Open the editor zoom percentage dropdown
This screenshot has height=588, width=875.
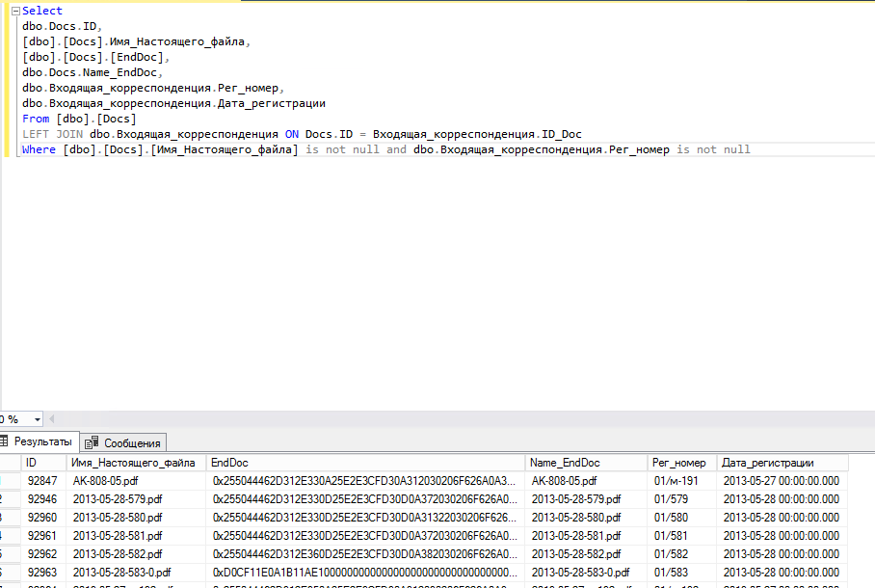(x=37, y=419)
